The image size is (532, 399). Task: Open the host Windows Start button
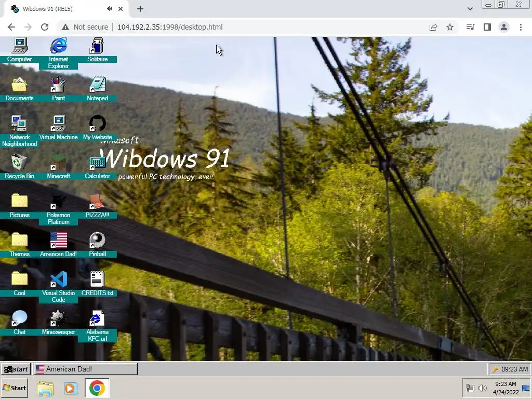click(x=14, y=388)
